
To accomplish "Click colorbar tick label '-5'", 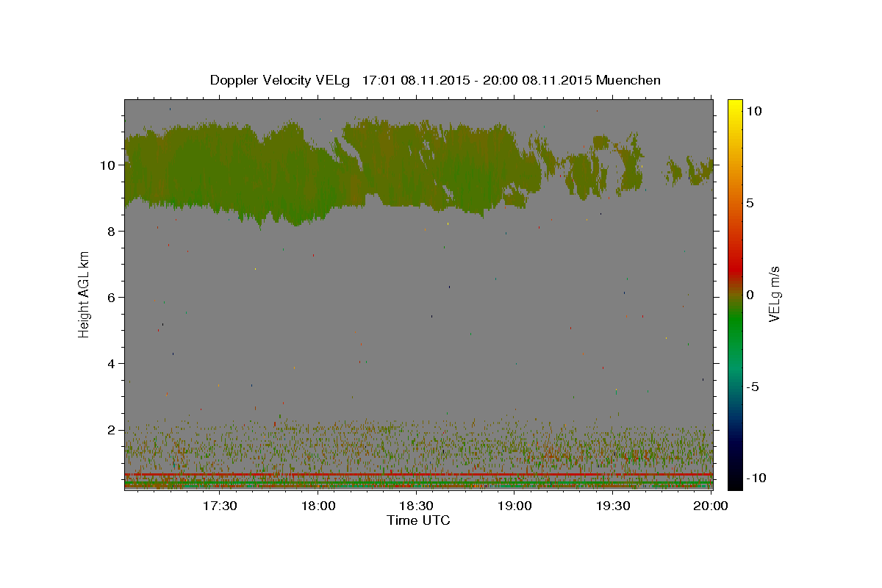I will pos(751,387).
